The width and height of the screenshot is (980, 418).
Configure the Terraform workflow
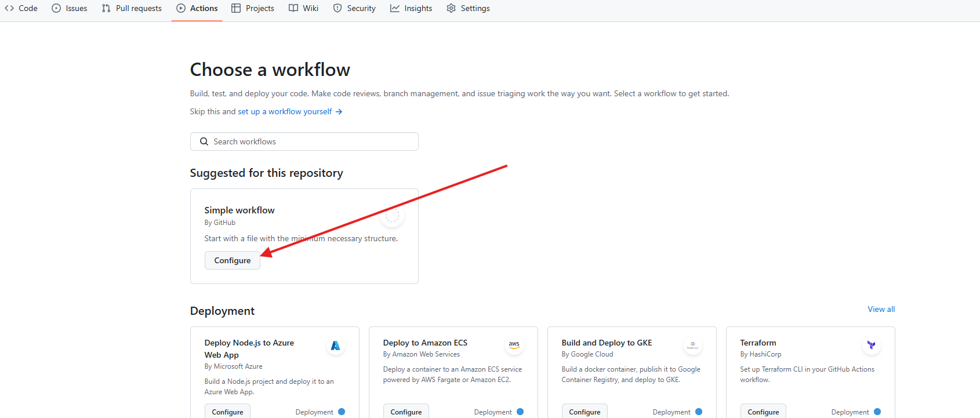coord(763,412)
